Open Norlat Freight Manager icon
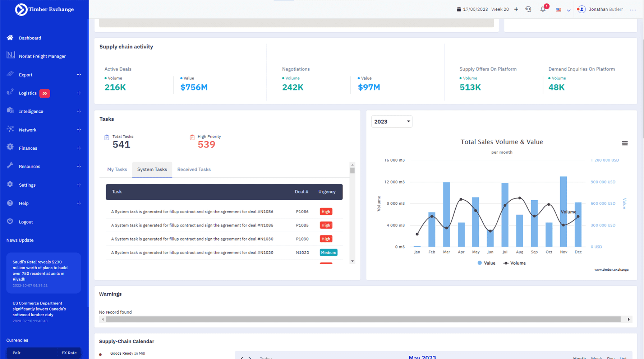The height and width of the screenshot is (359, 644). click(x=10, y=55)
